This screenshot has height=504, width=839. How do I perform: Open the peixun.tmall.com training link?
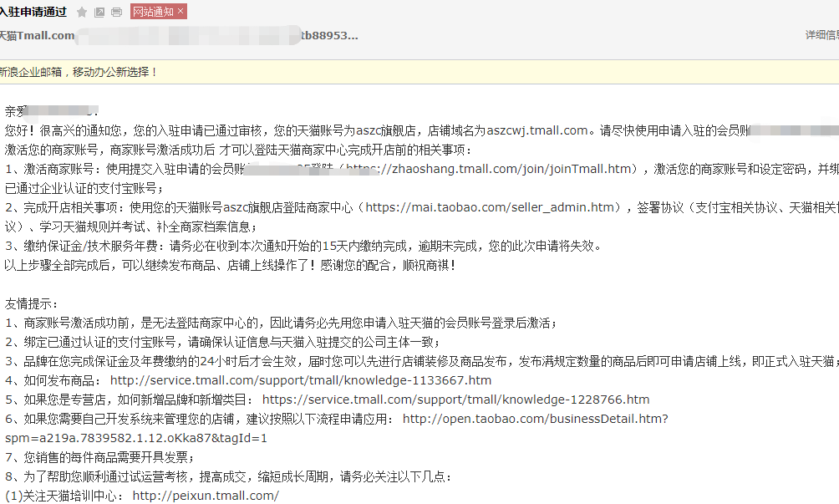pyautogui.click(x=206, y=496)
